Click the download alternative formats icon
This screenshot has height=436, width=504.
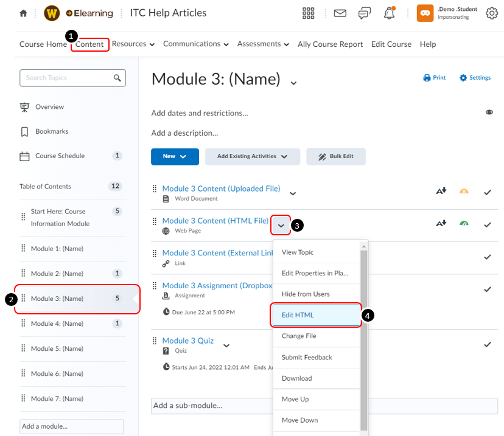[x=441, y=224]
